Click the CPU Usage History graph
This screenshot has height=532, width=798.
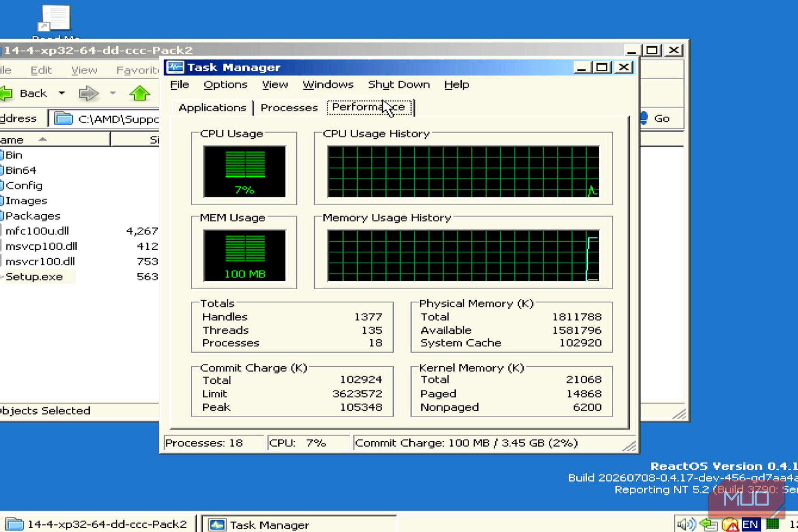click(x=463, y=171)
